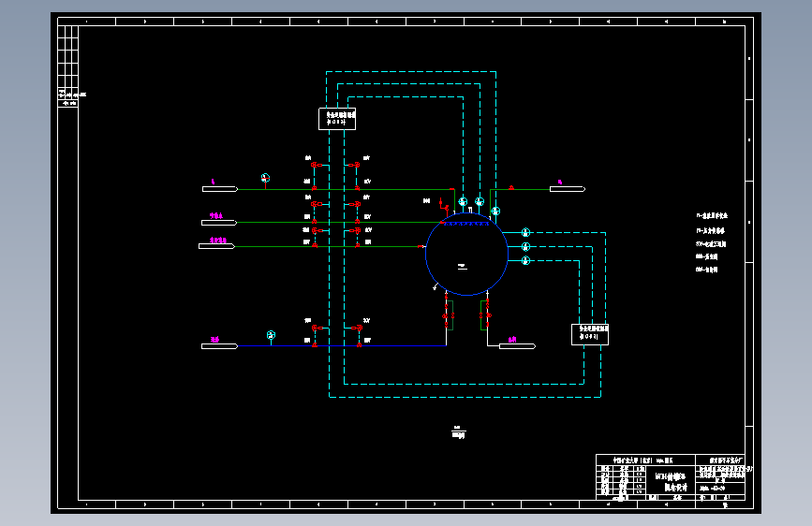Select the left valve assembly beneath the tank
The width and height of the screenshot is (812, 526).
point(449,314)
